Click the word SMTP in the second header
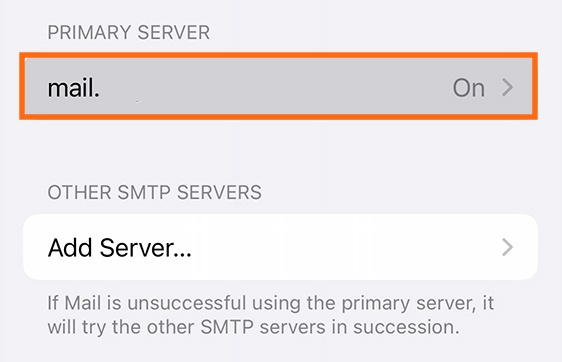The height and width of the screenshot is (362, 562). [144, 192]
